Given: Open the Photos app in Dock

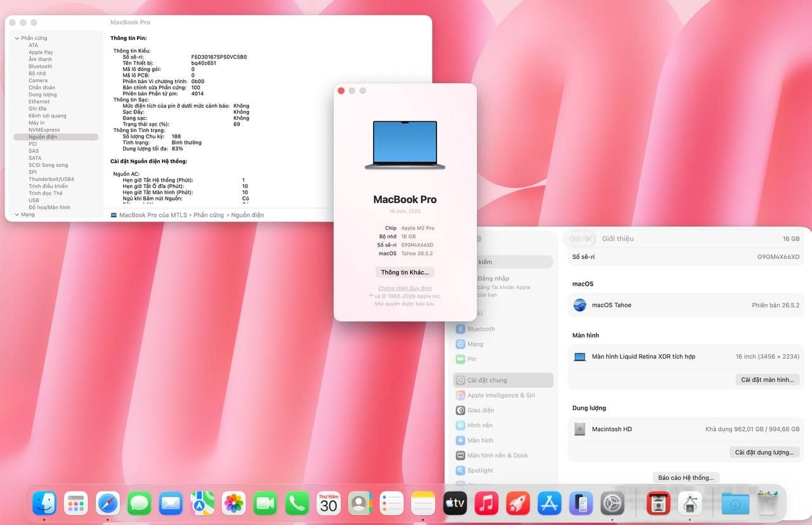Looking at the screenshot, I should pos(234,503).
